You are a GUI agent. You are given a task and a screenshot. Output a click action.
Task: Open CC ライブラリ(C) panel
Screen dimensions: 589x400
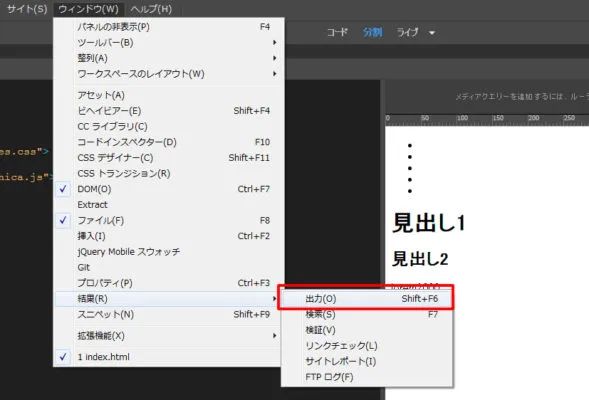168,127
